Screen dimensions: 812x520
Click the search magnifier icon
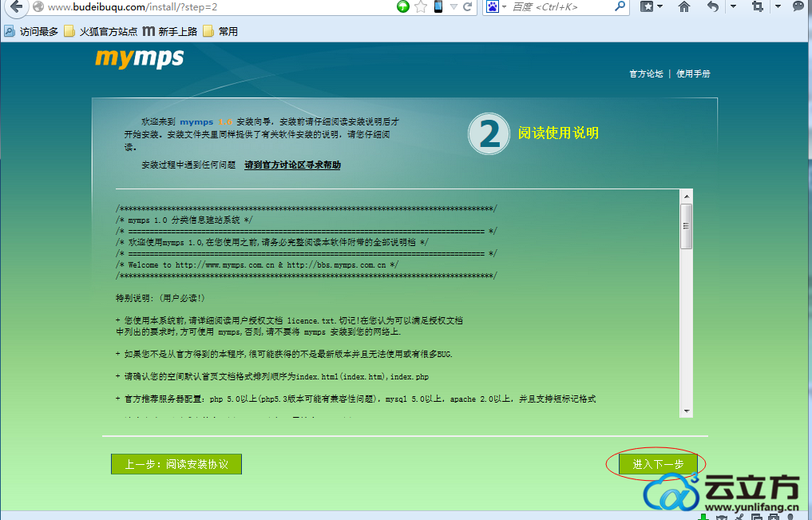point(620,6)
